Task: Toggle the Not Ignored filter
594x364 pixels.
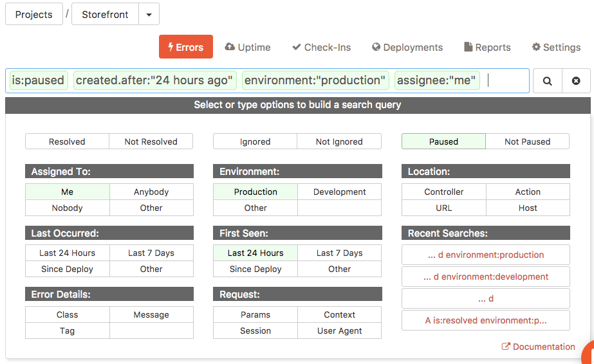Action: [x=339, y=141]
